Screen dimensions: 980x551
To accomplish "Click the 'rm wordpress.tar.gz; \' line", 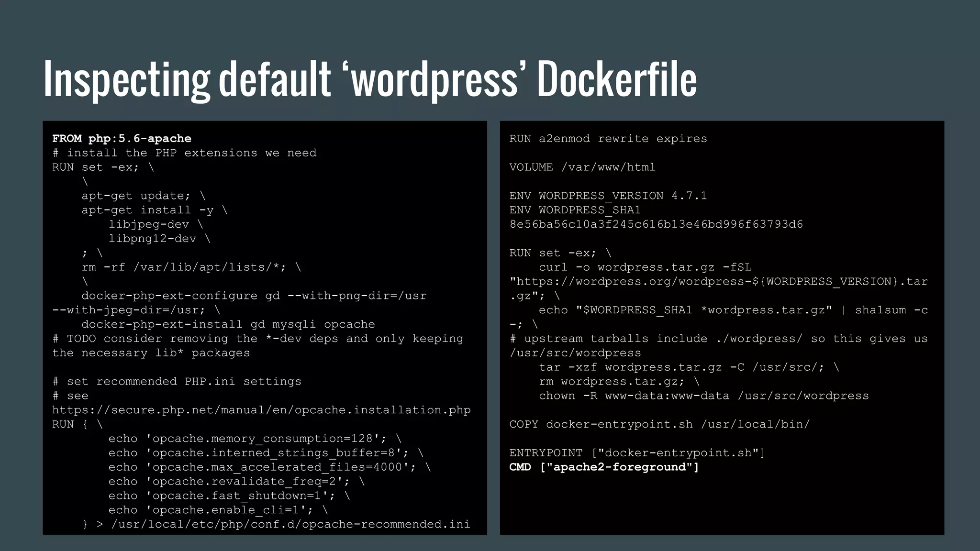I will 619,382.
